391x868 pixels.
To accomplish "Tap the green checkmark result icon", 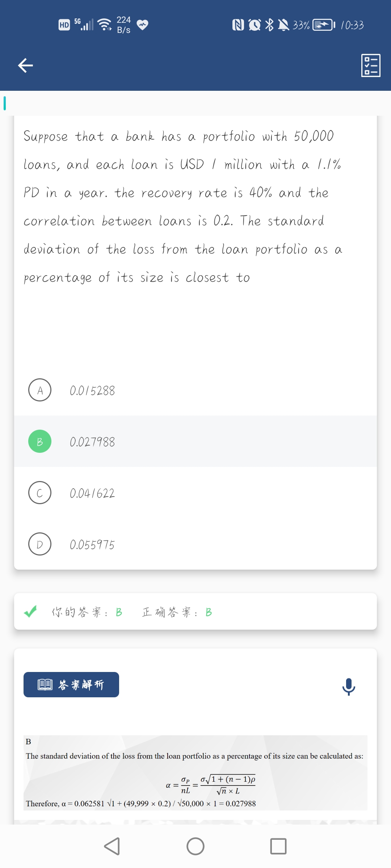I will point(30,612).
